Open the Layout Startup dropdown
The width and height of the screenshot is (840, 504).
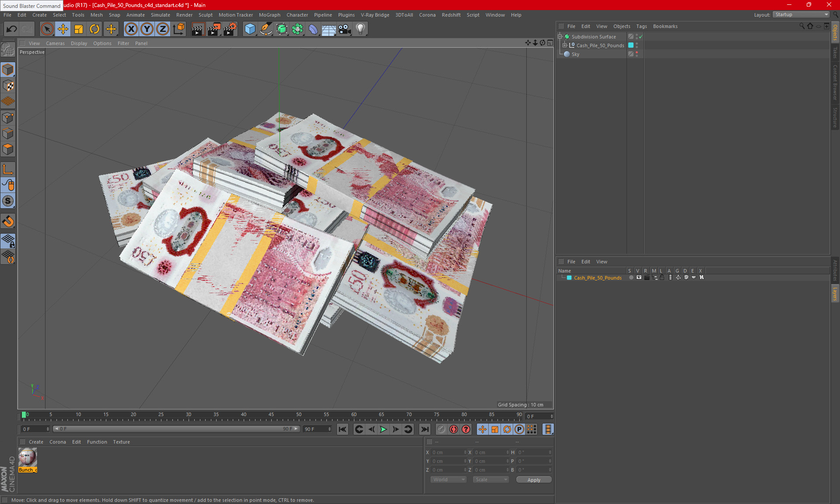point(801,14)
